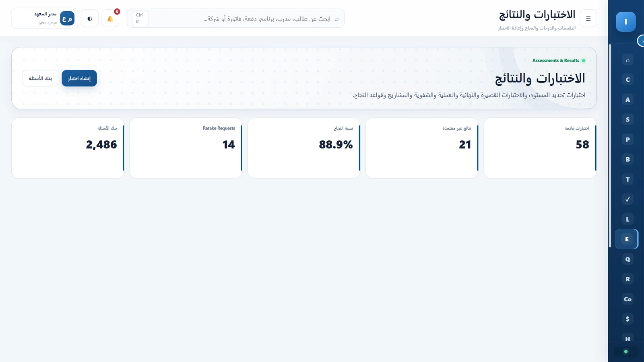The image size is (644, 362).
Task: Open sidebar item labeled Q
Action: point(627,259)
